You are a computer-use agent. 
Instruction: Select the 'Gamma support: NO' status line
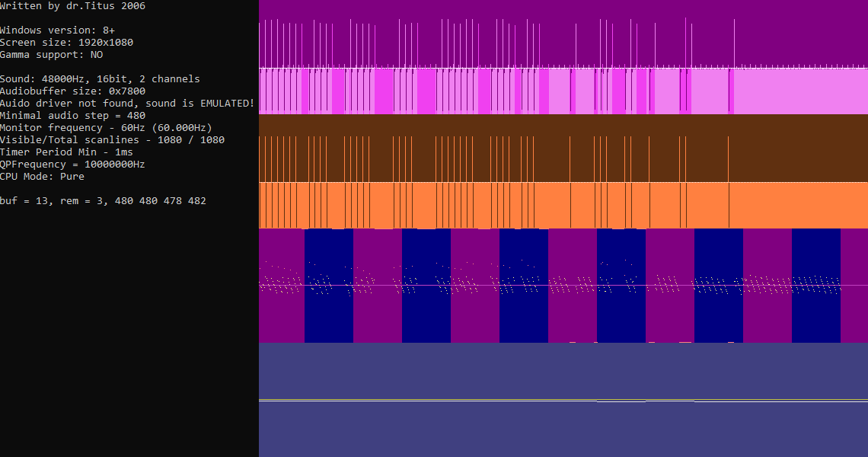[x=51, y=55]
